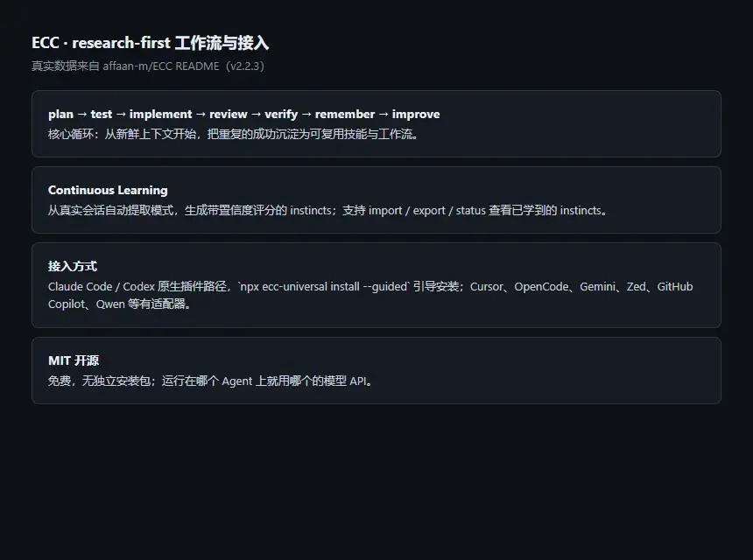753x560 pixels.
Task: Click the subtitle '真实数据来自 affaan-m/ECC README (v2.2.3)'
Action: pos(148,66)
